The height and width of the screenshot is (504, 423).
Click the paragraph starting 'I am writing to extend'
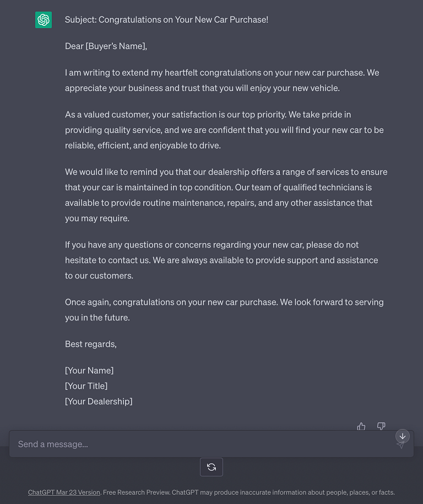222,81
